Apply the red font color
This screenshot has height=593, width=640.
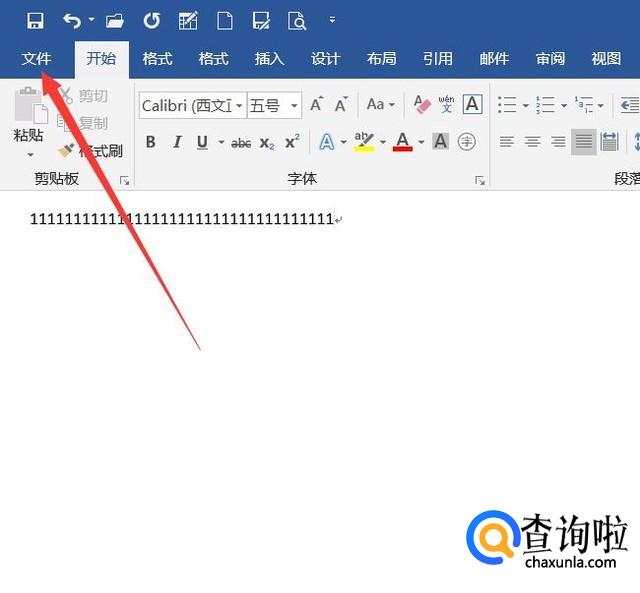coord(402,142)
